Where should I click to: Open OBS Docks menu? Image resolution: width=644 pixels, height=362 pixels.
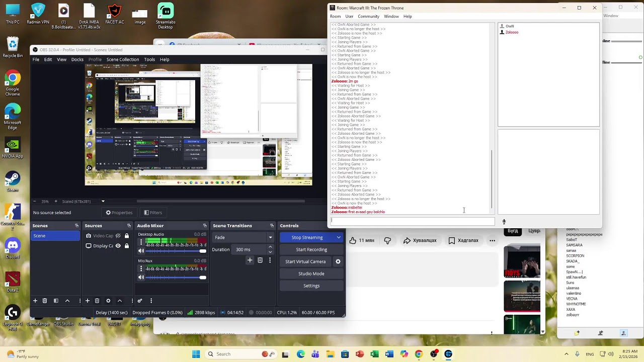[x=77, y=59]
